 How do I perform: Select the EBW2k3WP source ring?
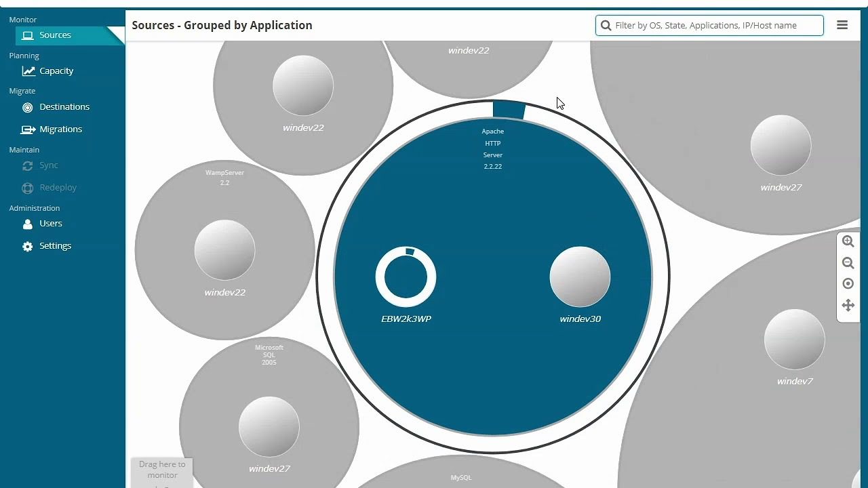[406, 277]
